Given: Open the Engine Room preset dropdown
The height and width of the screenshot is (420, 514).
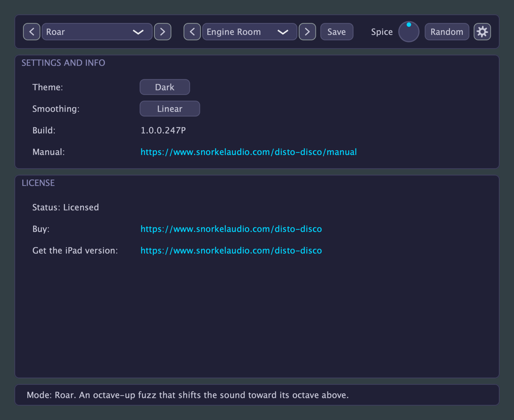Looking at the screenshot, I should point(250,32).
